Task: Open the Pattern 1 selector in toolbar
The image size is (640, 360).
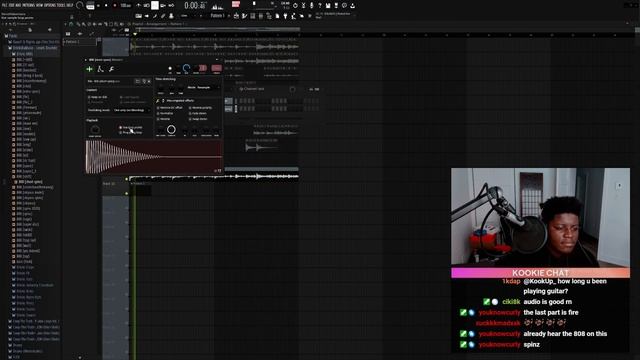Action: tap(218, 16)
